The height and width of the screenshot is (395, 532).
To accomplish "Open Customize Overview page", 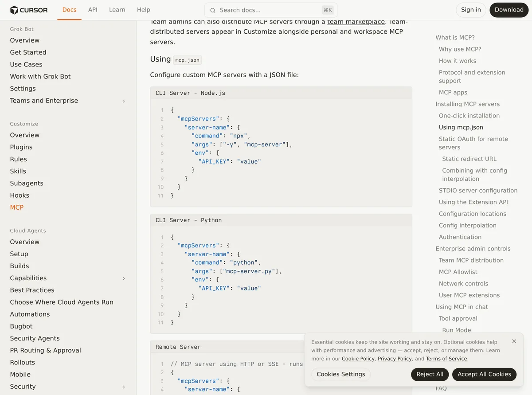I will point(25,135).
